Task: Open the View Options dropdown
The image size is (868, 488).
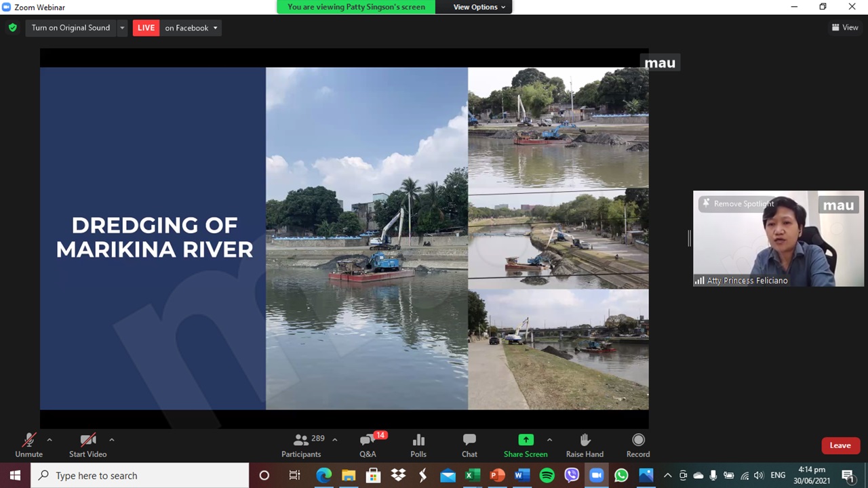Action: 479,7
